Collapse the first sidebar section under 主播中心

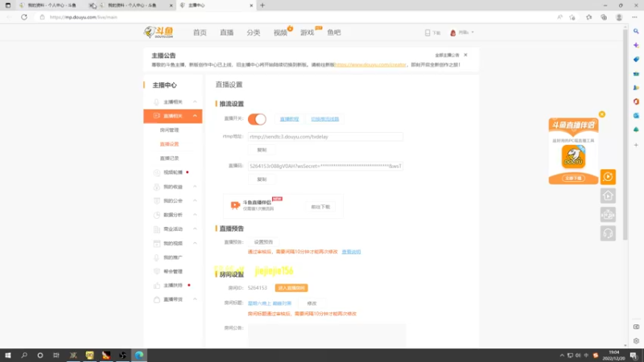195,102
